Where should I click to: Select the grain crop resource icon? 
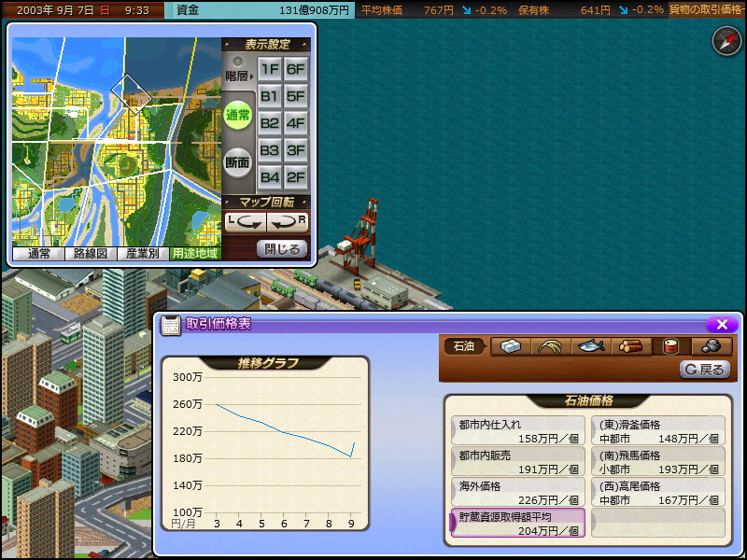(550, 346)
